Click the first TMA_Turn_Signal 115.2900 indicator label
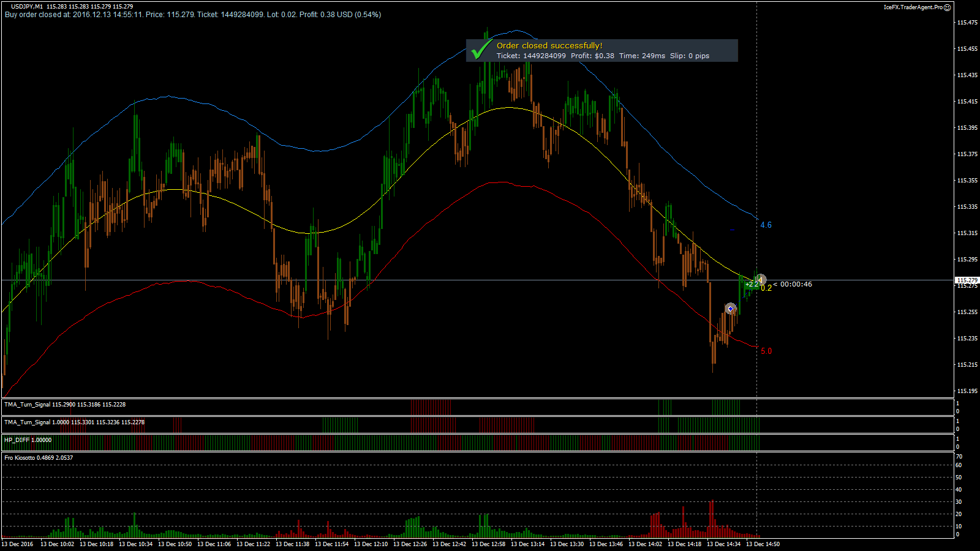The height and width of the screenshot is (551, 980). click(x=65, y=405)
